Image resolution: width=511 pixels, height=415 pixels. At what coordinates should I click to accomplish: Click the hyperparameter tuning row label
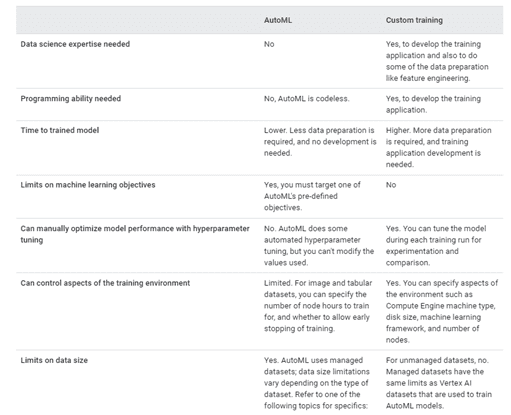tap(135, 234)
